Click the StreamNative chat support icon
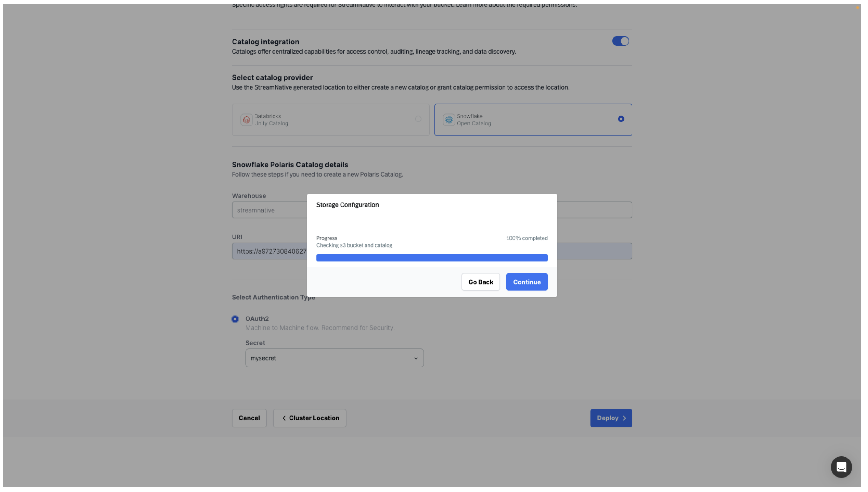The image size is (868, 492). (841, 467)
